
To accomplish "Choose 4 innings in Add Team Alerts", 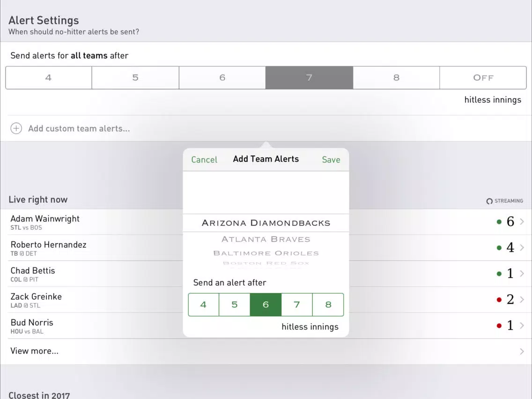I will click(204, 305).
